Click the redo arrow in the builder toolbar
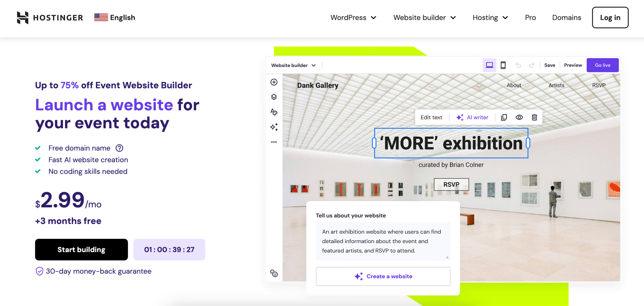Viewport: 644px width, 306px height. [x=532, y=65]
